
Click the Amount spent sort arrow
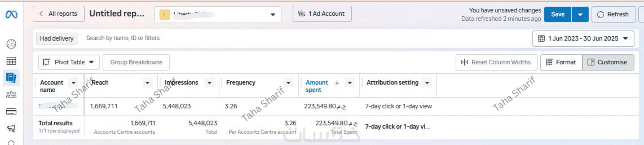(x=337, y=83)
